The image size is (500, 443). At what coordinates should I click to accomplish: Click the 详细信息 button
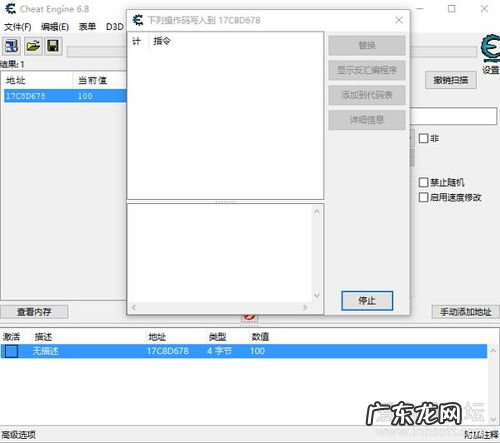click(367, 120)
